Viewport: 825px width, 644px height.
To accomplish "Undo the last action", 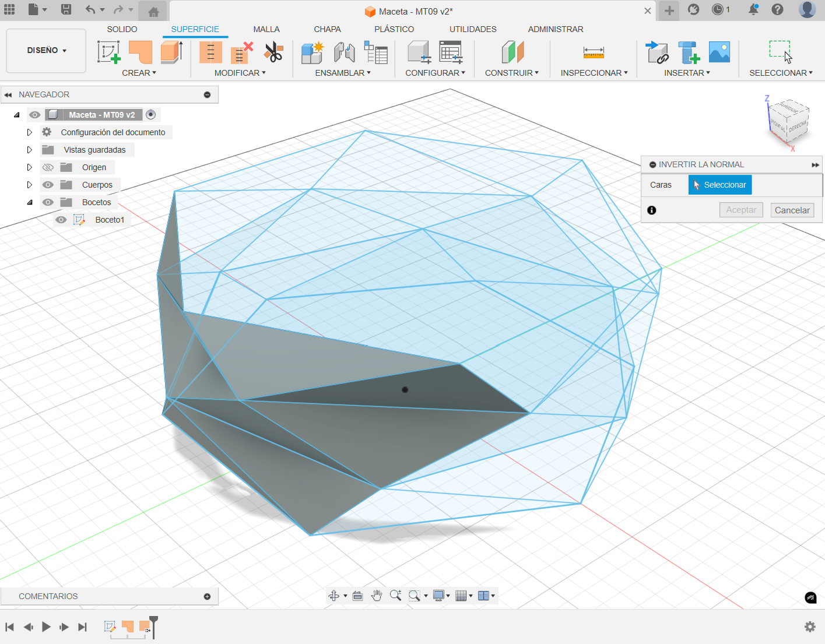I will [90, 9].
